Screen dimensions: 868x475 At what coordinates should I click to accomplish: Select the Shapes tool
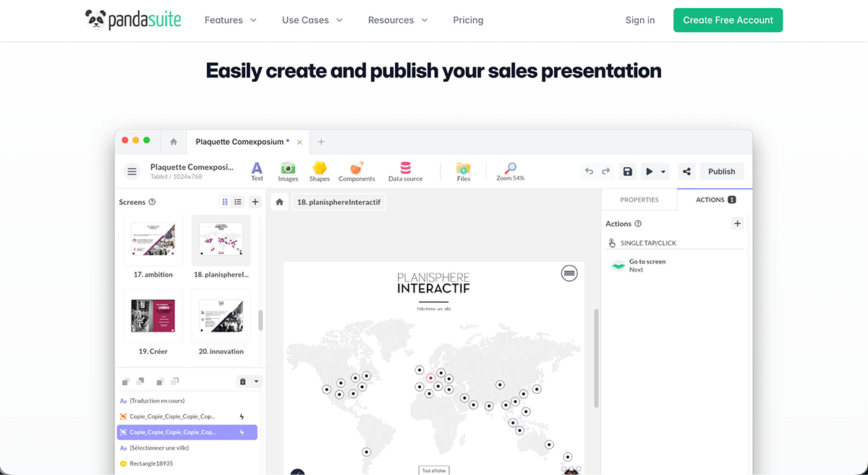pos(319,172)
